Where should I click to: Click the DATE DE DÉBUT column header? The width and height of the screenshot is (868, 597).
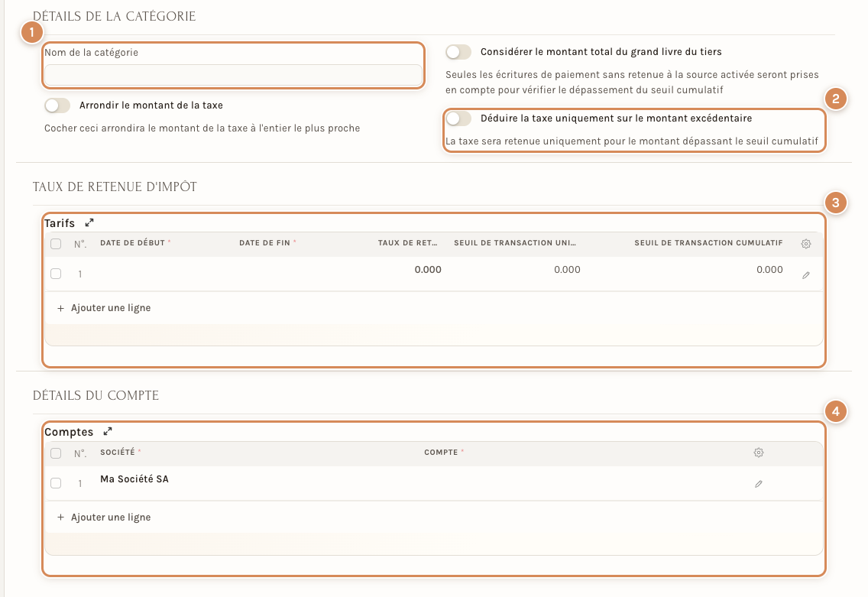tap(135, 243)
